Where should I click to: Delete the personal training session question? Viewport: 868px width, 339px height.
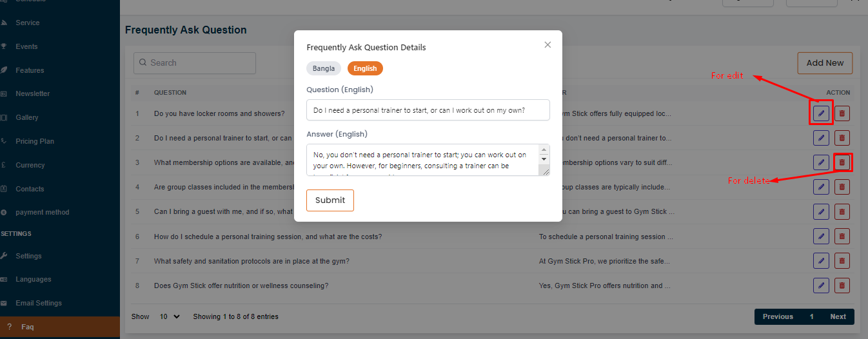point(842,237)
